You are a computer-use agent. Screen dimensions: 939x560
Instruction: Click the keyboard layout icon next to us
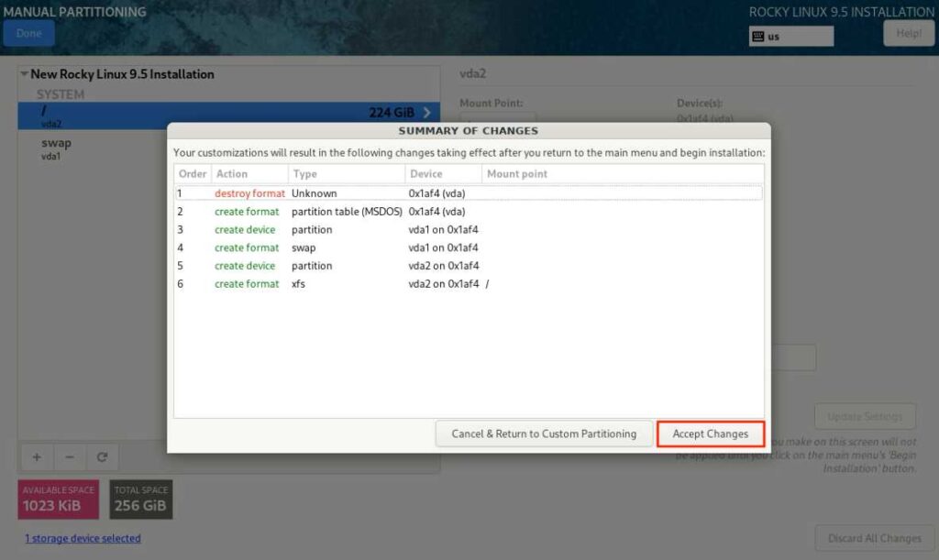[x=758, y=37]
